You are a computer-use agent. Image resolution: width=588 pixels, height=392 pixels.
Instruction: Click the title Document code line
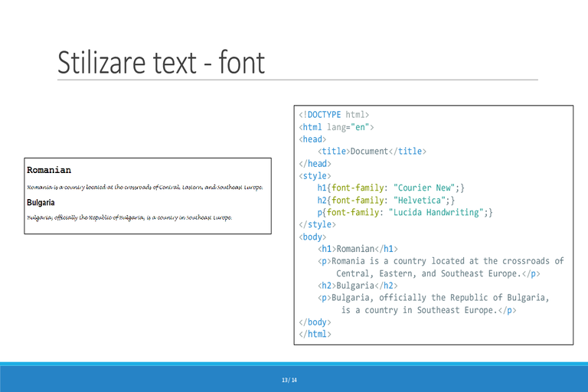pyautogui.click(x=372, y=151)
